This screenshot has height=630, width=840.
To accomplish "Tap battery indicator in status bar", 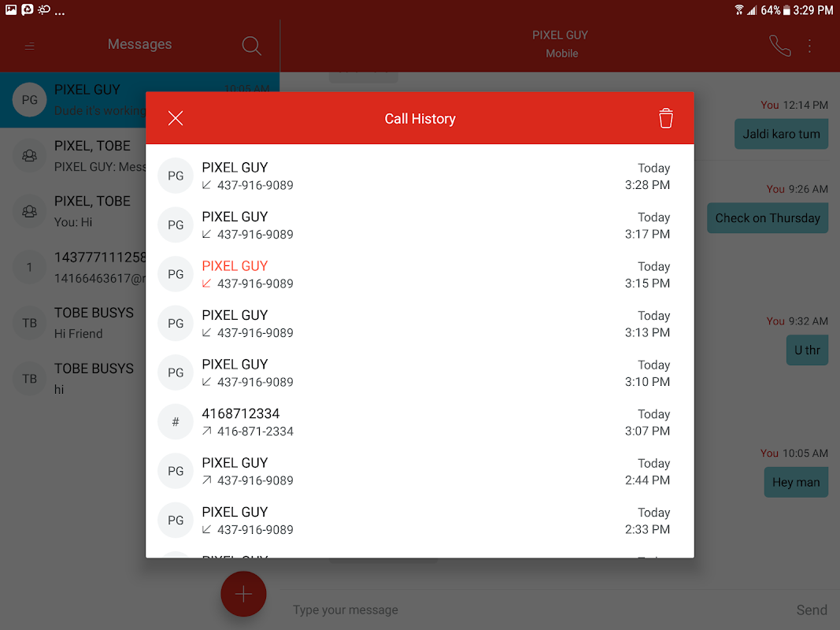I will pyautogui.click(x=786, y=10).
